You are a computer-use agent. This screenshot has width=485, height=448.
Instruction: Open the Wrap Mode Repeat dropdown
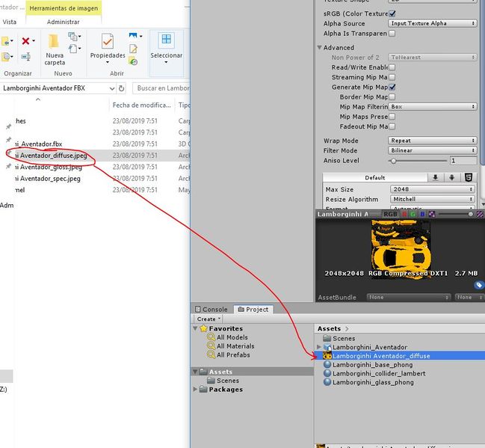tap(433, 141)
